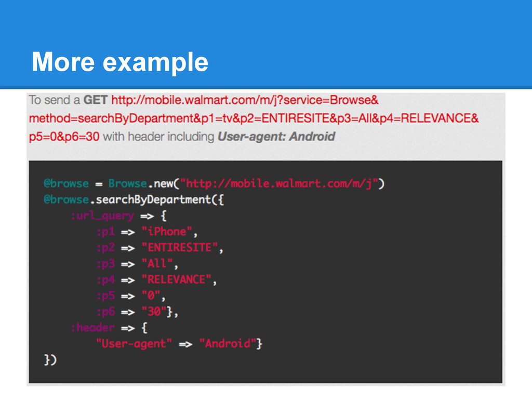
Task: Click the code line with 'Browse.new'
Action: pyautogui.click(x=214, y=183)
